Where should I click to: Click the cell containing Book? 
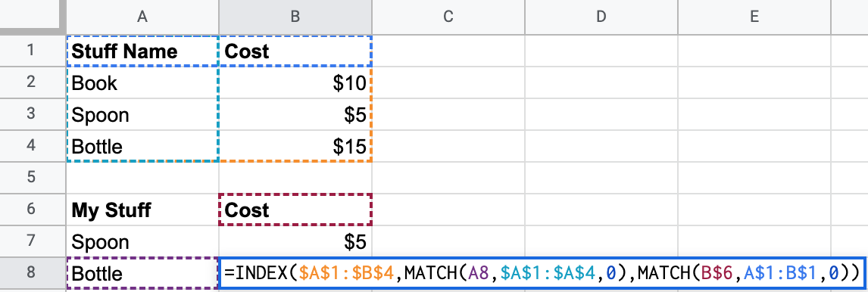143,83
